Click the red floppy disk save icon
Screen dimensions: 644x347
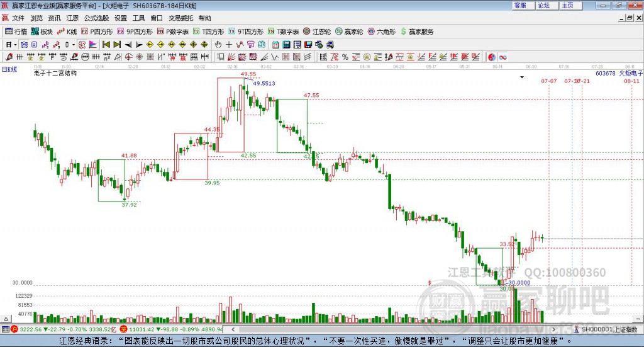pyautogui.click(x=308, y=45)
